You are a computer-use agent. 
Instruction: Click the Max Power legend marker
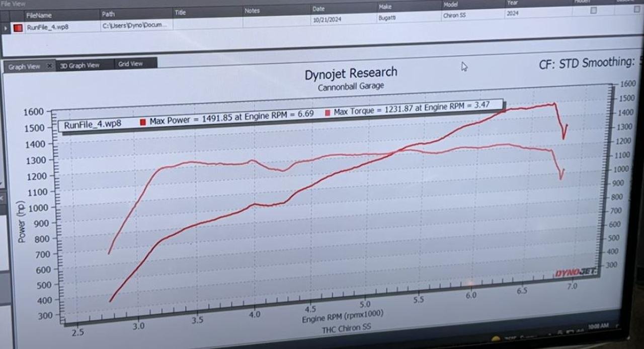click(x=142, y=122)
